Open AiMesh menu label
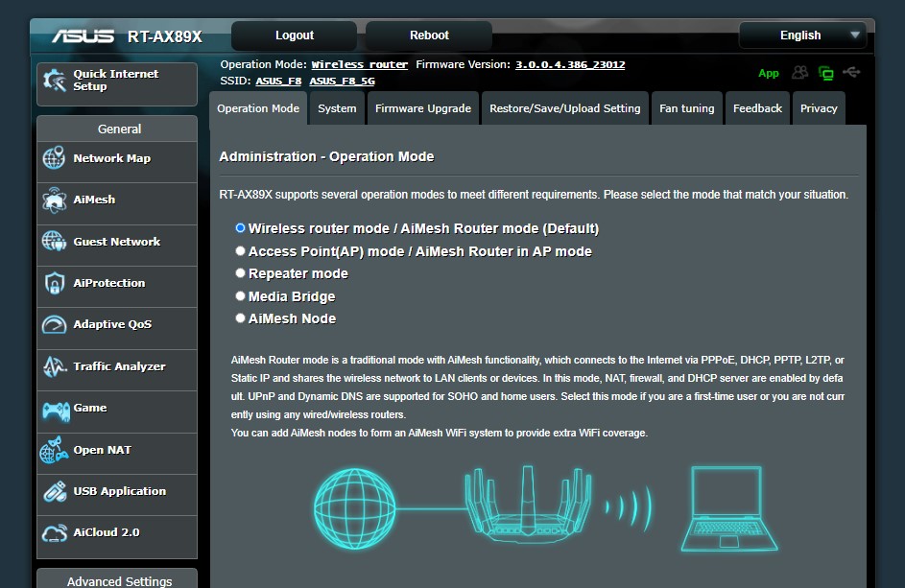 tap(94, 200)
